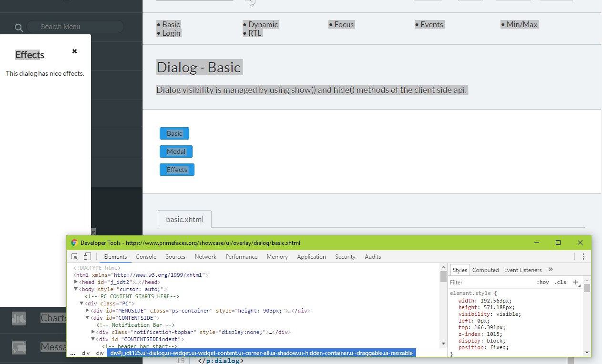Select the inspect element picker icon
The image size is (602, 364).
pyautogui.click(x=74, y=256)
